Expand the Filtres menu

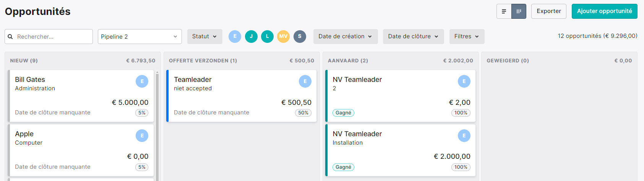pyautogui.click(x=467, y=36)
